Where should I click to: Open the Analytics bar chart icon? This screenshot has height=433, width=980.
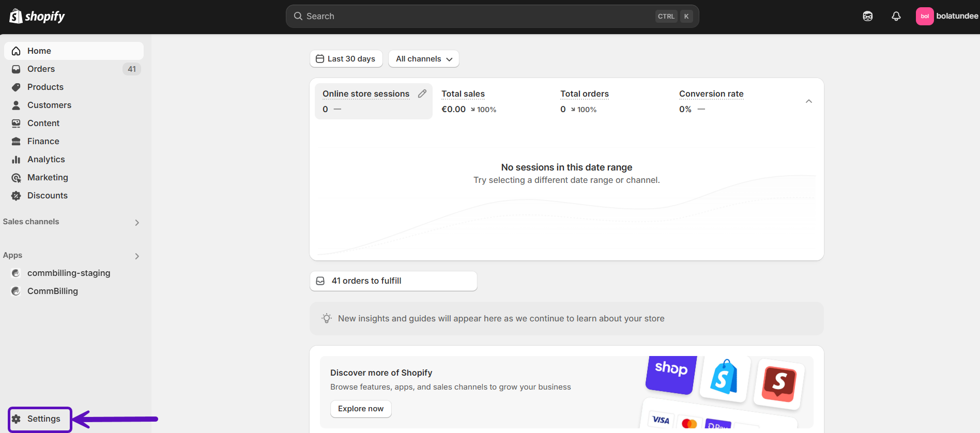coord(17,160)
